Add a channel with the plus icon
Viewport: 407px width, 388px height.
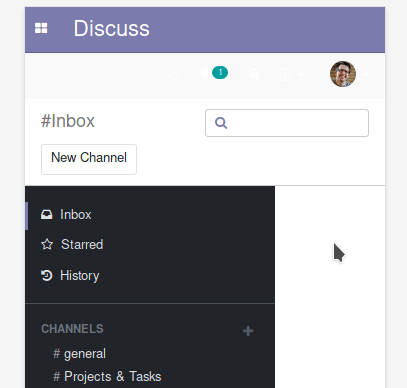[248, 331]
